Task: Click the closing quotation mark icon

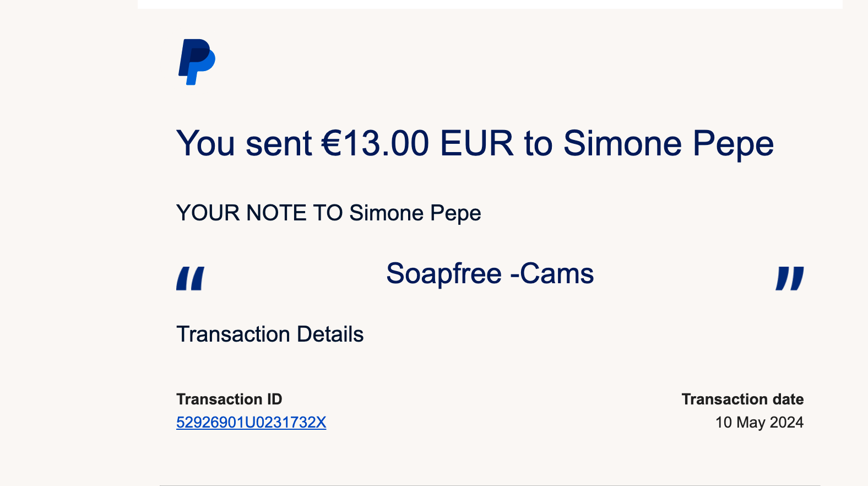Action: tap(790, 278)
